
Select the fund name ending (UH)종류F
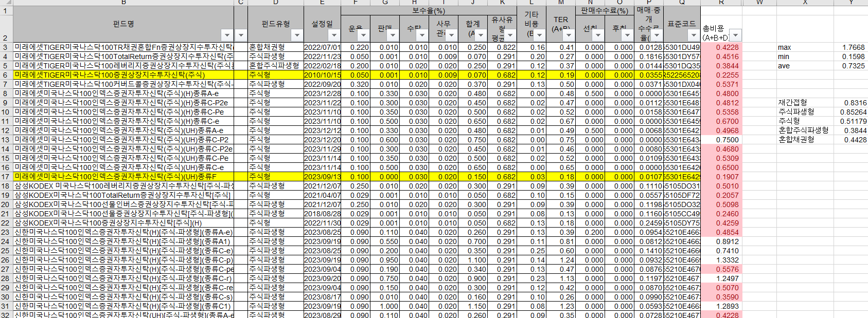pyautogui.click(x=123, y=177)
